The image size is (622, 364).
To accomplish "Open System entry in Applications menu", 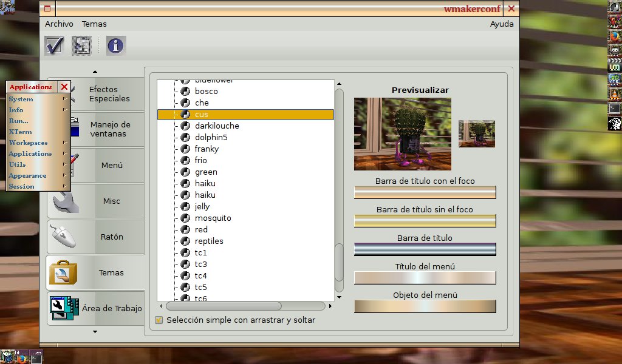I will 38,99.
